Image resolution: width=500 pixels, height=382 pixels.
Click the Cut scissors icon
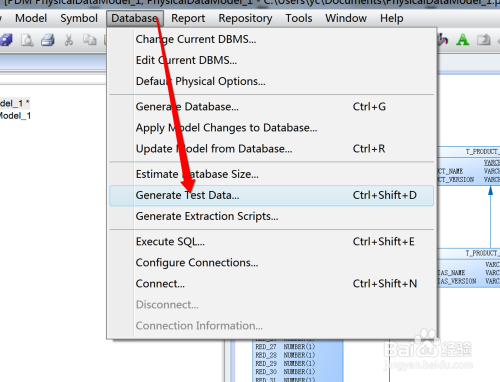(x=69, y=40)
